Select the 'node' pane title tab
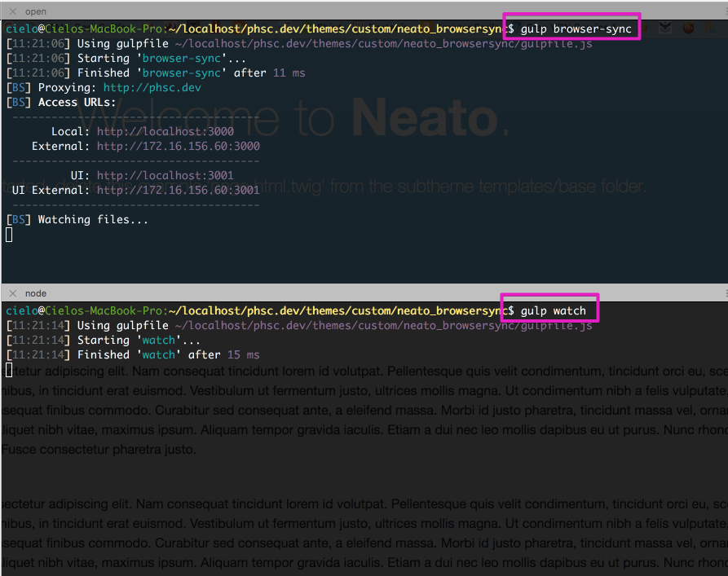The height and width of the screenshot is (576, 728). (x=36, y=293)
